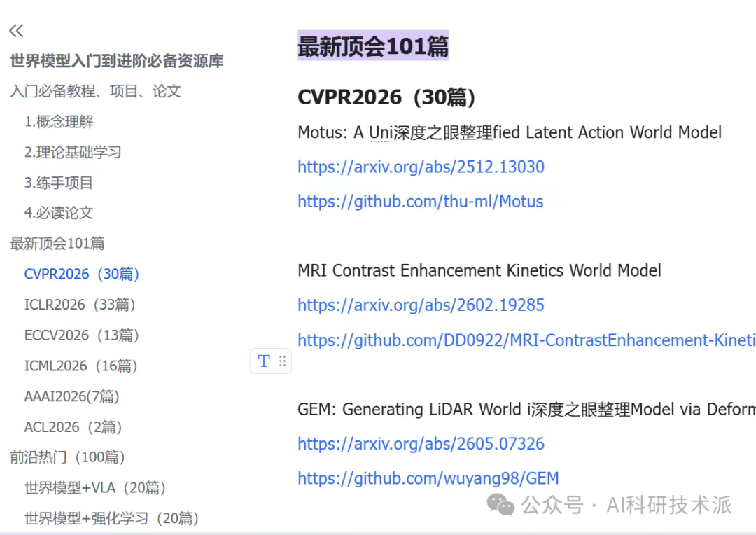Go to 入门必备教程、项目、论文 section
The width and height of the screenshot is (756, 535).
tap(95, 91)
